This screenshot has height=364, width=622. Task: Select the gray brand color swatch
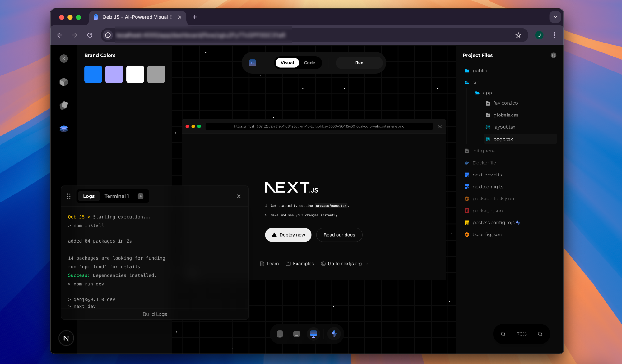click(156, 74)
